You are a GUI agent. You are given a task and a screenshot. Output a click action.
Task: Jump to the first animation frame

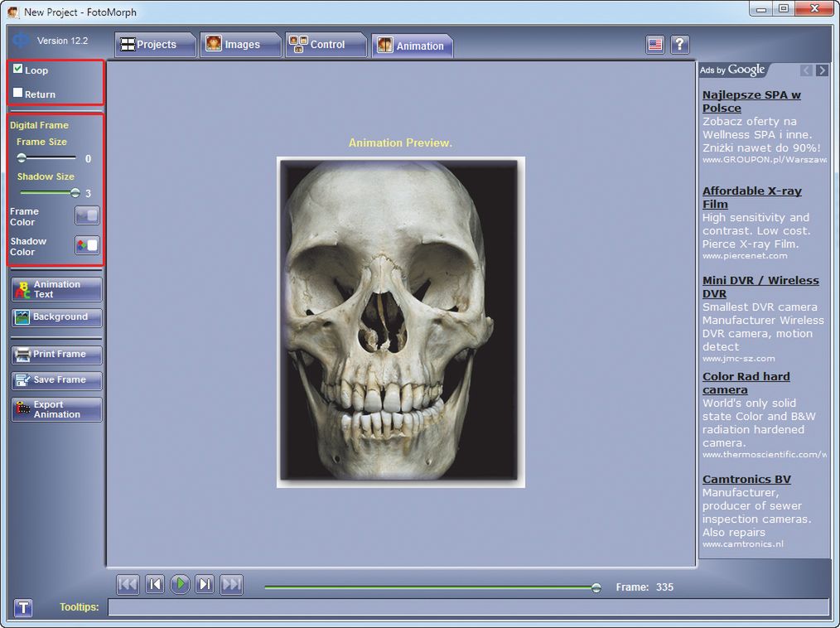[x=128, y=585]
